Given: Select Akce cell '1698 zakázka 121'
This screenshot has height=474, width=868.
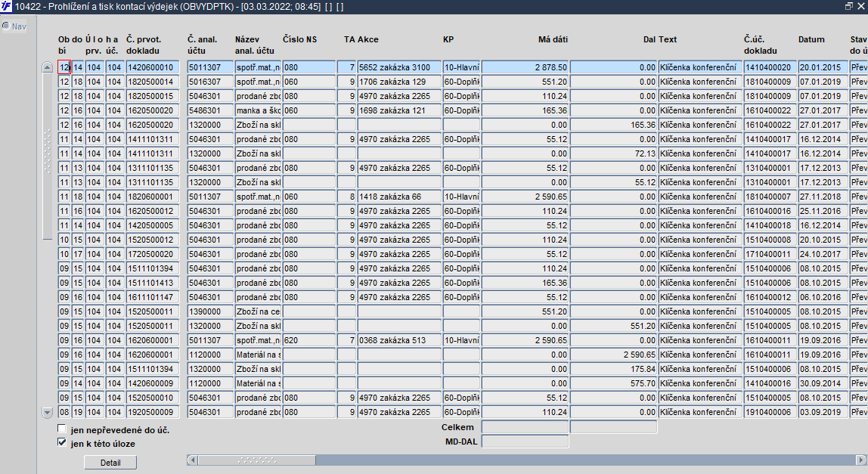Looking at the screenshot, I should [x=399, y=110].
